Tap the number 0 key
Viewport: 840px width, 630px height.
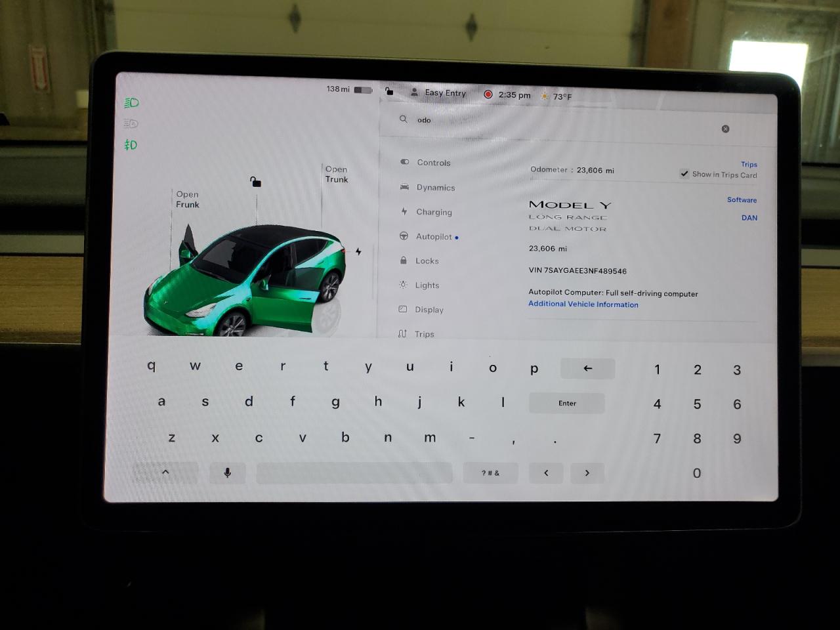(697, 473)
